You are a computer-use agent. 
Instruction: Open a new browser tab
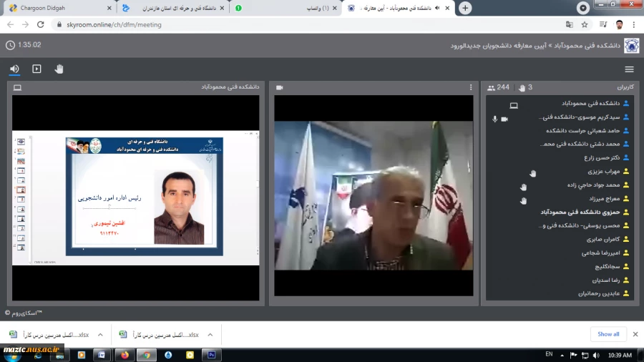coord(465,8)
